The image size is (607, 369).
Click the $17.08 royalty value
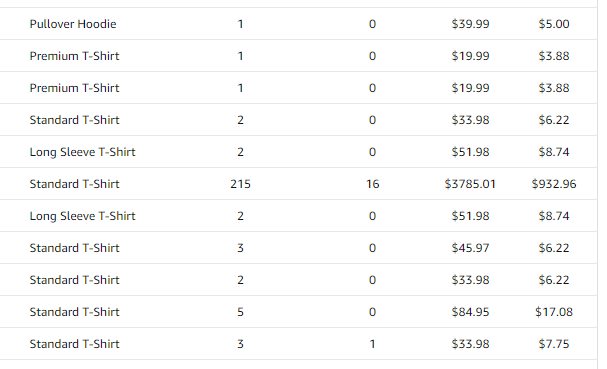pyautogui.click(x=554, y=312)
